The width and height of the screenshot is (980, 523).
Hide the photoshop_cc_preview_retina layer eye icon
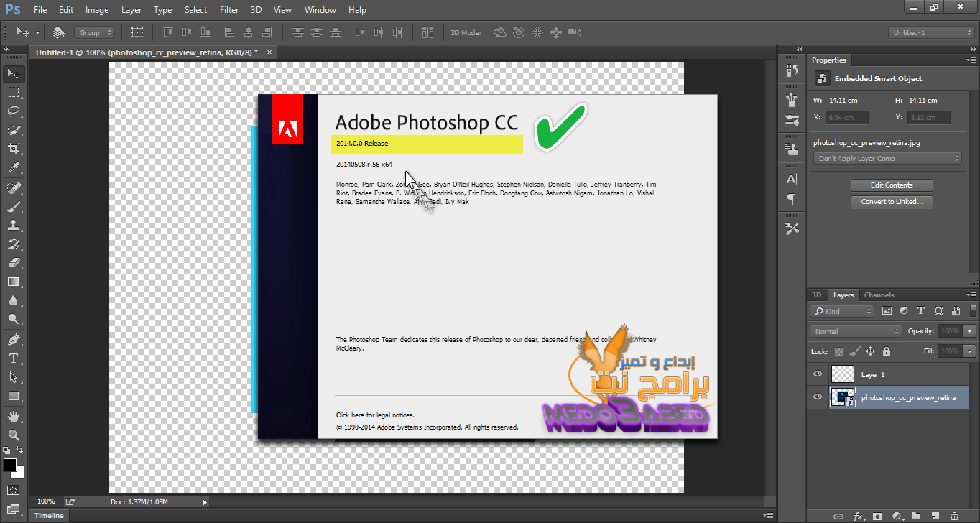point(817,397)
